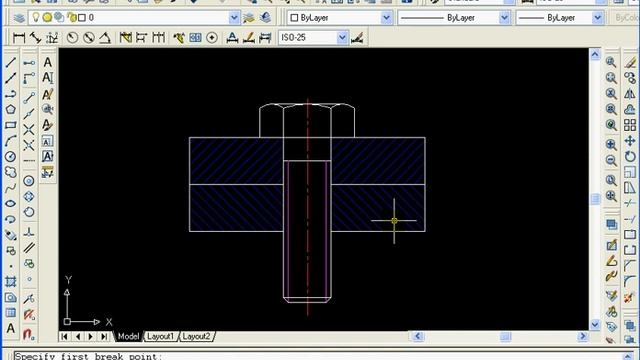Expand the ISO-25 dimension style dropdown
640x360 pixels.
click(x=342, y=38)
